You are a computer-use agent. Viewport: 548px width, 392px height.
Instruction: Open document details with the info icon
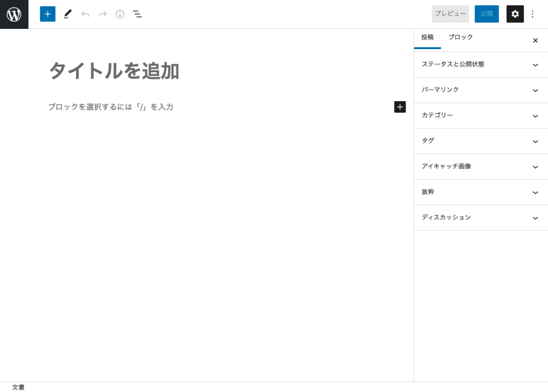[x=119, y=14]
